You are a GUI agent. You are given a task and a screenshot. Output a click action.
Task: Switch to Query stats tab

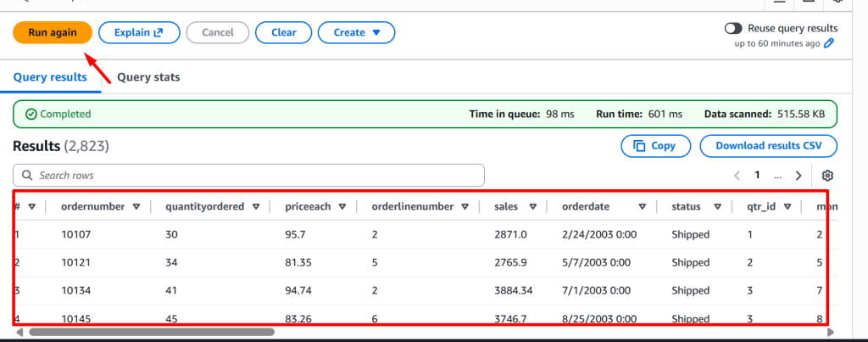click(x=148, y=77)
